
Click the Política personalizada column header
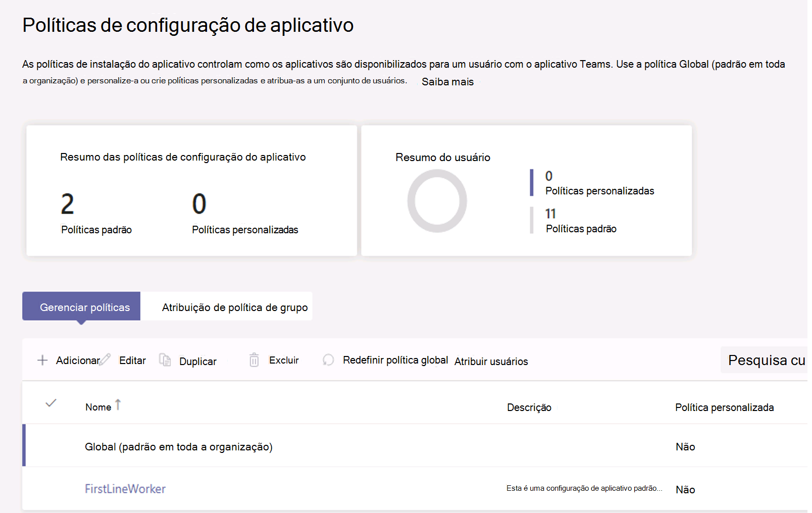(x=725, y=407)
